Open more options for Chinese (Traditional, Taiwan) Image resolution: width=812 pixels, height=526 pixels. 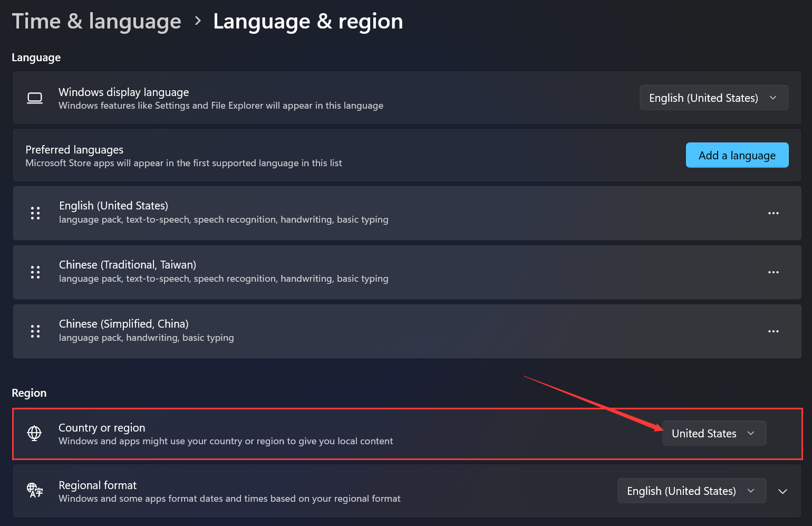[774, 272]
